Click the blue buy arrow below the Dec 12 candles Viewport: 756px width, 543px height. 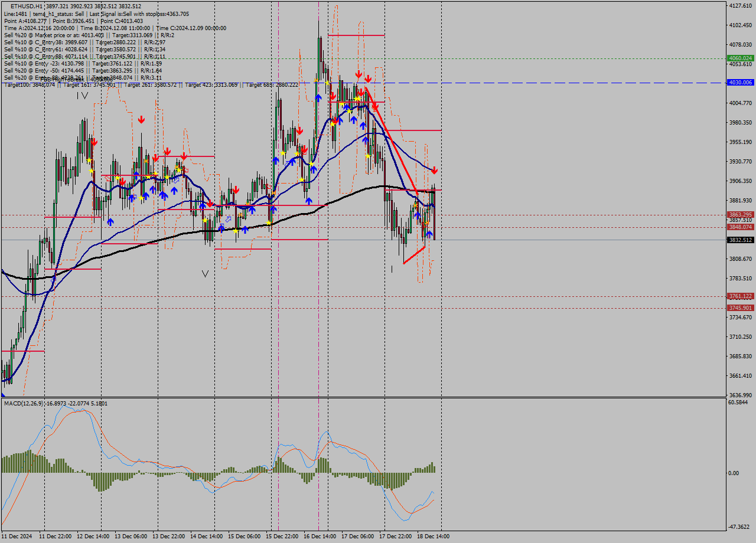(x=110, y=222)
